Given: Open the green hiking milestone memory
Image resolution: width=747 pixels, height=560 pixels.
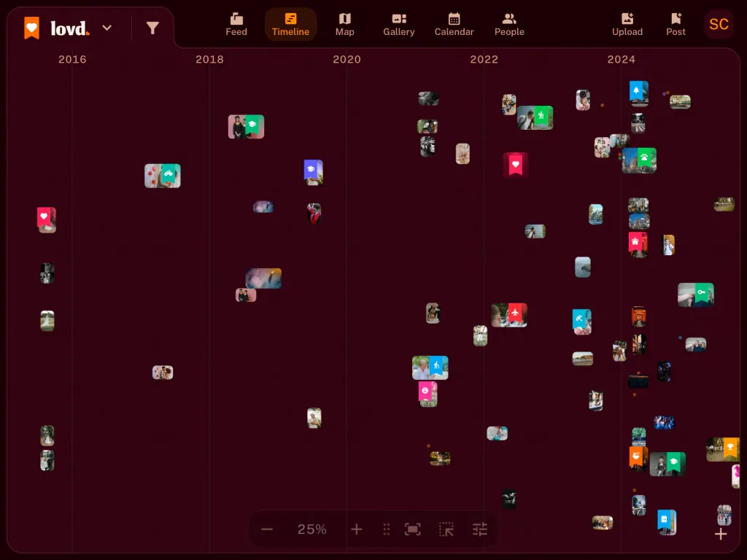Looking at the screenshot, I should pos(535,117).
